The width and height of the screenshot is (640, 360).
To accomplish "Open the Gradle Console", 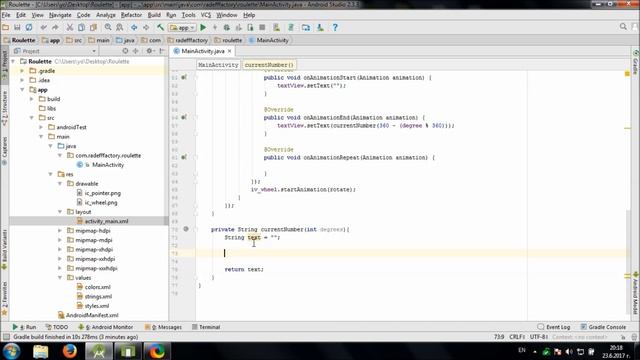I will coord(603,327).
